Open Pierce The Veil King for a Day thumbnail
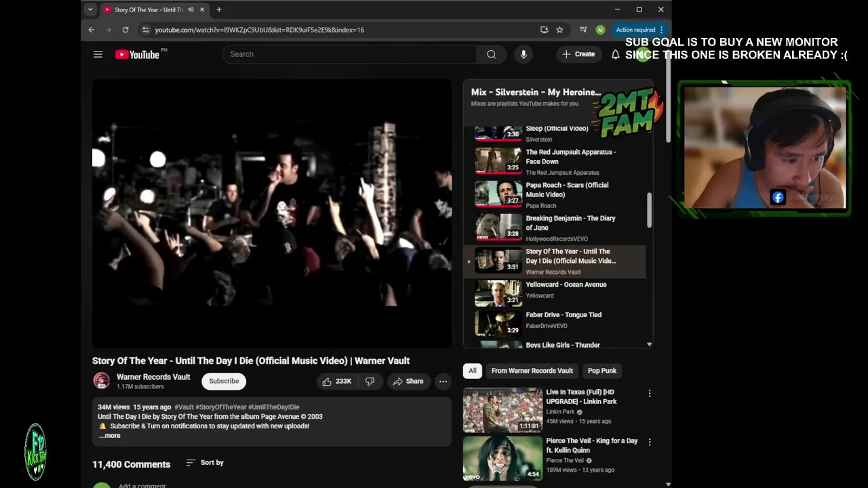Viewport: 868px width, 488px height. (502, 459)
